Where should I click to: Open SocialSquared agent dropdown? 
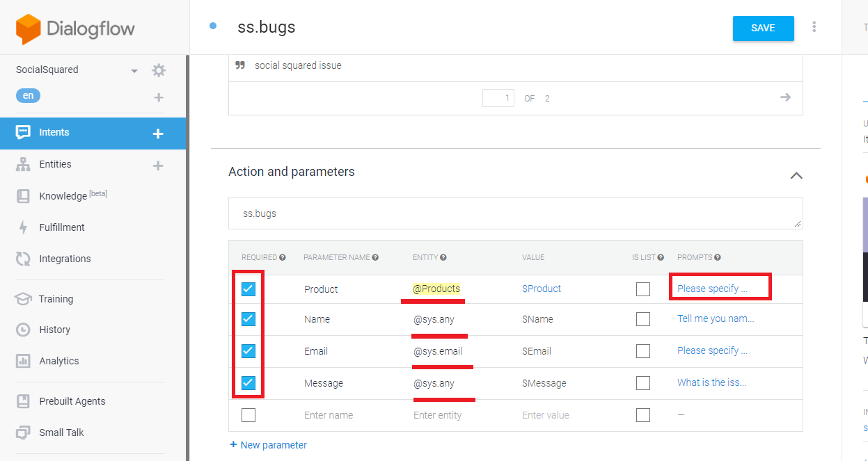tap(134, 71)
